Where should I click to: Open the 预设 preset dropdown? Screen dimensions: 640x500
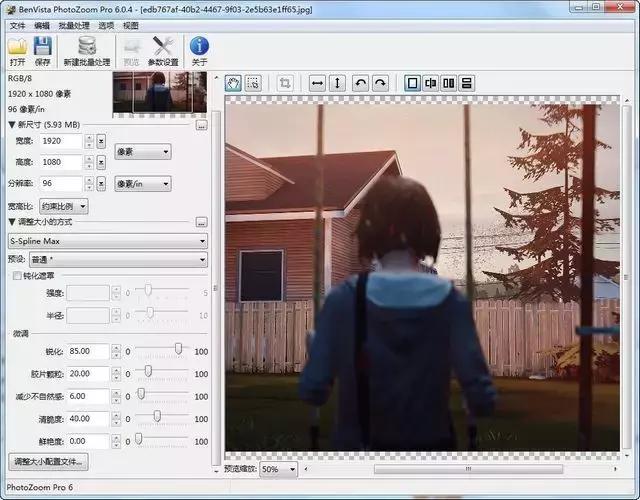click(118, 260)
